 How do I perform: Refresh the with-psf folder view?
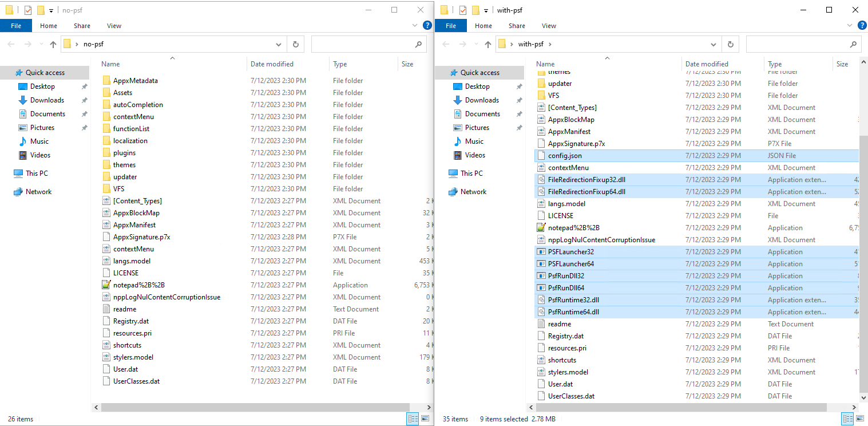coord(731,44)
